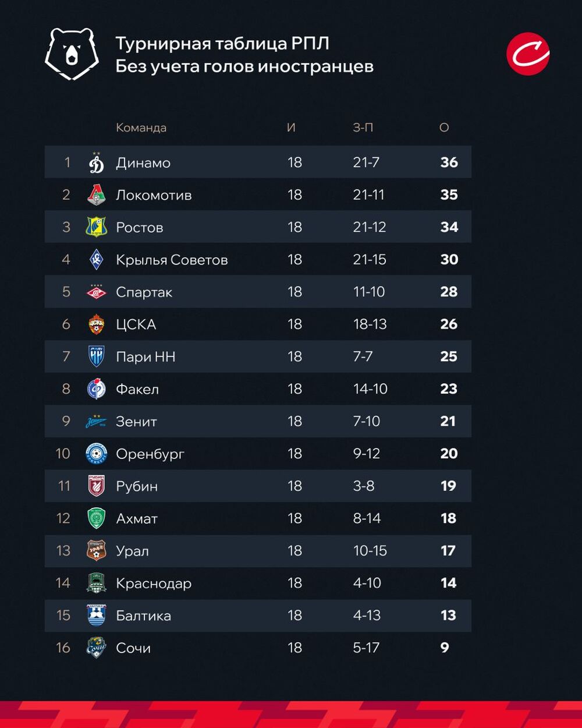Click the Пари НН team name
The width and height of the screenshot is (582, 728).
tap(145, 356)
